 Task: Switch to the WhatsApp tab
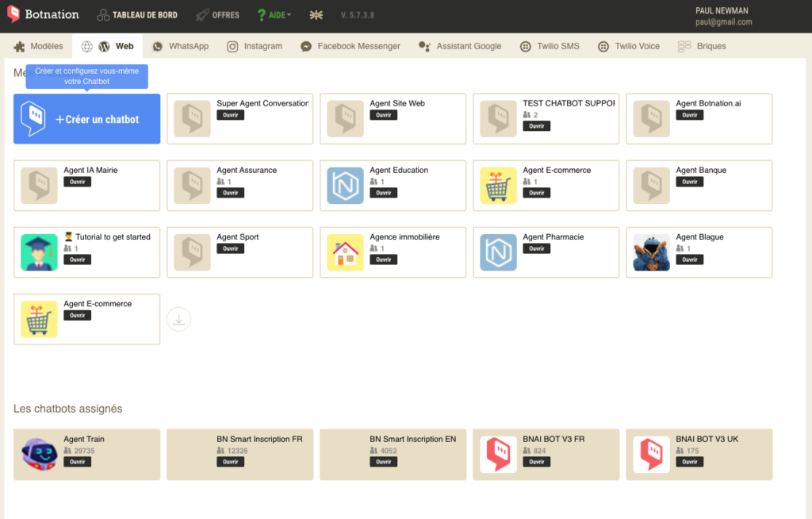(x=180, y=46)
